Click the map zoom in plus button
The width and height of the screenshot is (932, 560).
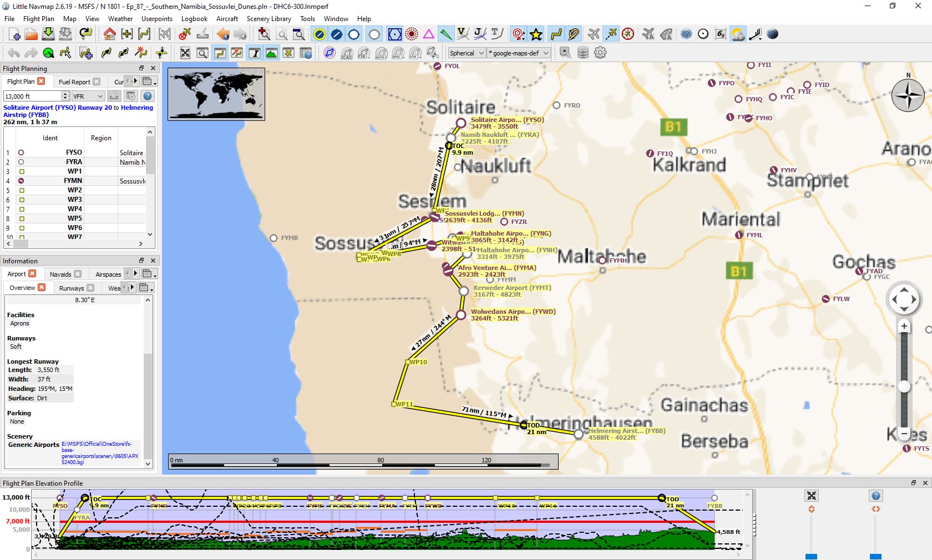click(904, 327)
